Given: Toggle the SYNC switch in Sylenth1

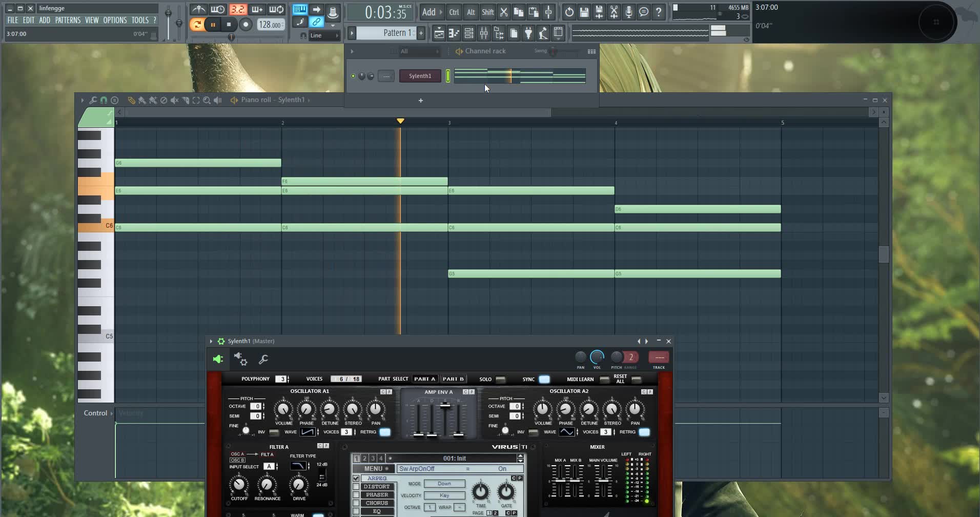Looking at the screenshot, I should coord(544,379).
